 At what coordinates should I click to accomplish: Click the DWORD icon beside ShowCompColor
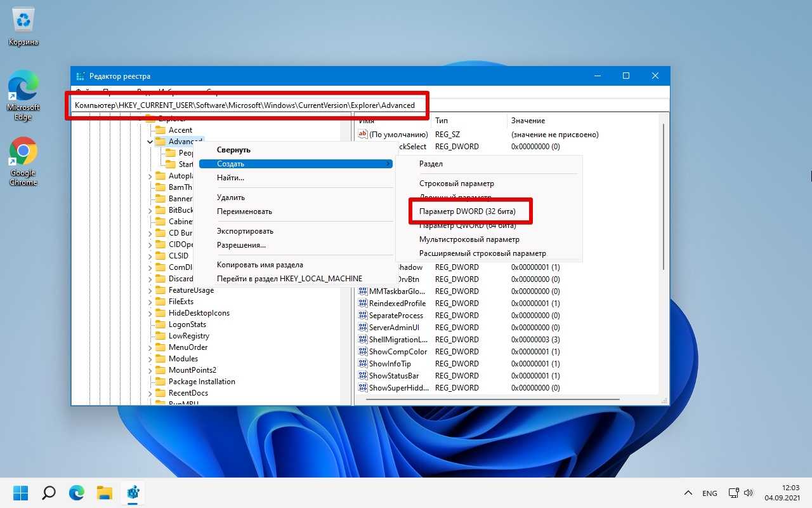363,352
